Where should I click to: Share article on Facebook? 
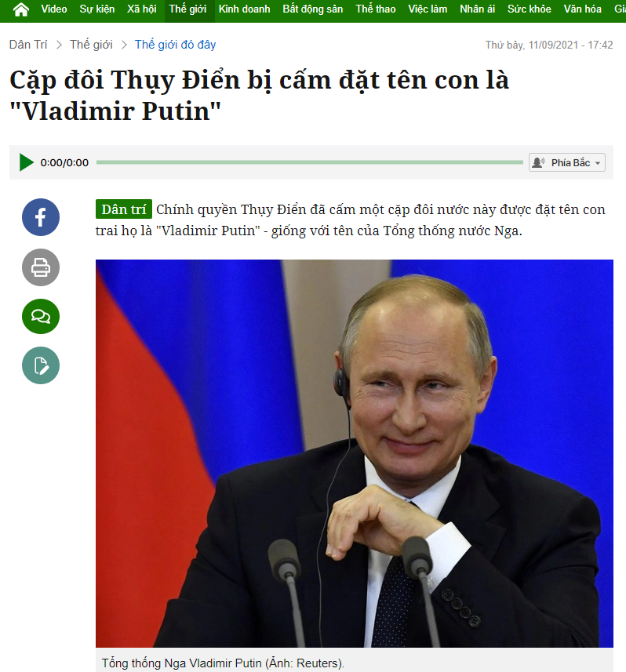coord(41,217)
